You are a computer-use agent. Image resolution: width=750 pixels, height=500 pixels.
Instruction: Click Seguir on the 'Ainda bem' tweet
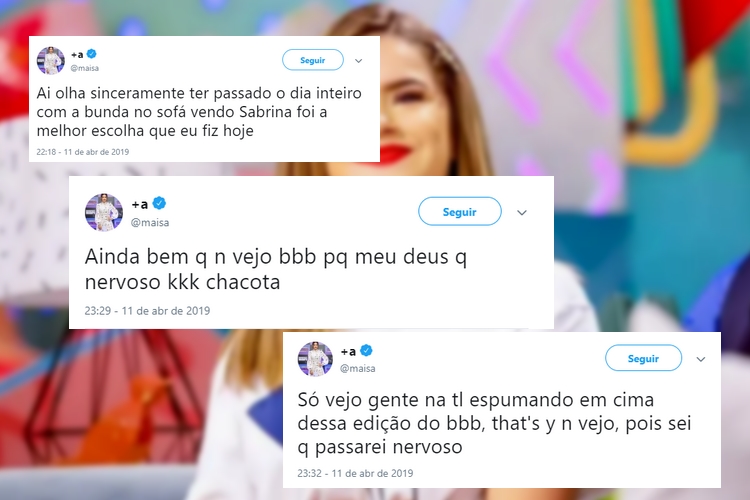(460, 211)
